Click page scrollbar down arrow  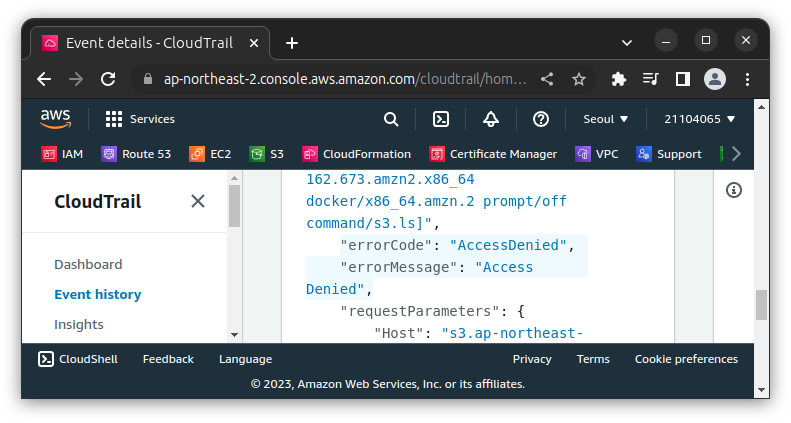(x=761, y=390)
